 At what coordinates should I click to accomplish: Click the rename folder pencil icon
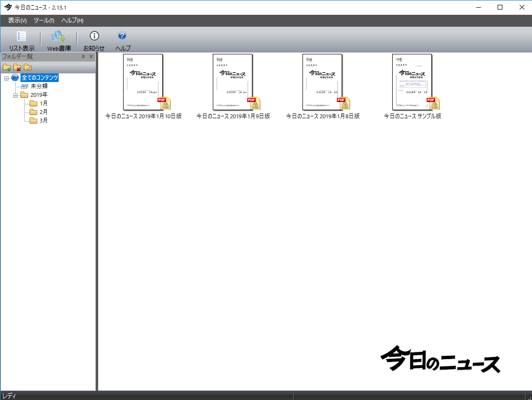click(28, 67)
